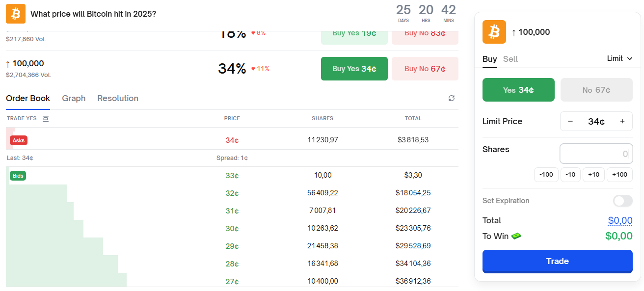This screenshot has height=291, width=644.
Task: Select the 33¢ bid row in the order book
Action: pyautogui.click(x=232, y=175)
